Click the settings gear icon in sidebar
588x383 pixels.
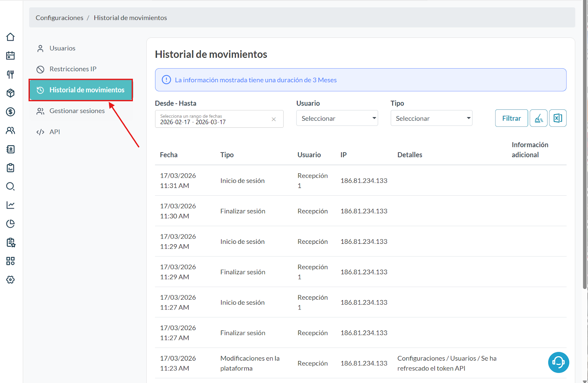tap(10, 280)
